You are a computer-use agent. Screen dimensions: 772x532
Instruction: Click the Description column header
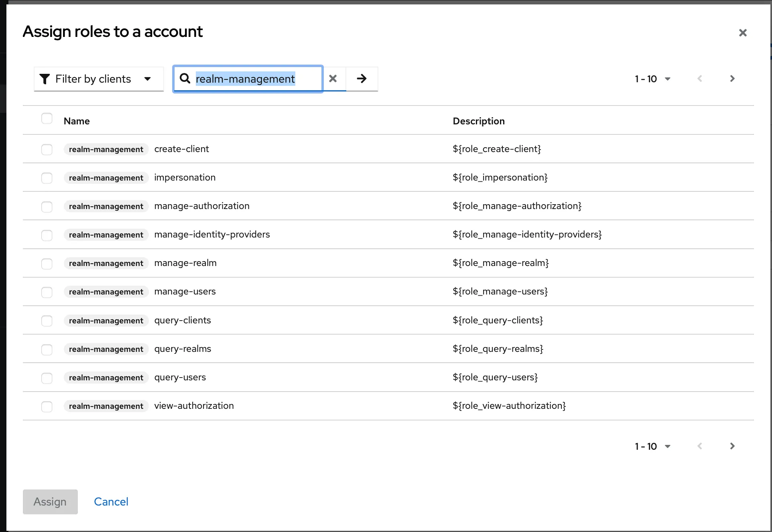(x=479, y=121)
